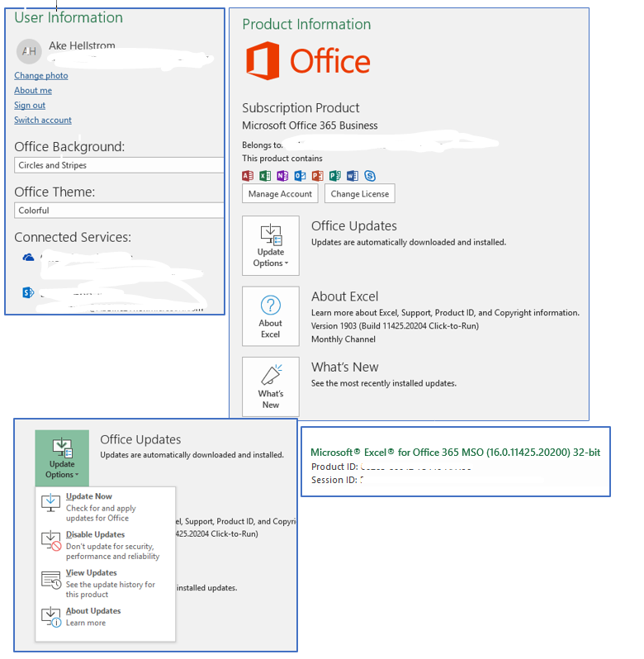Select View Updates menu entry
This screenshot has height=659, width=644.
coord(105,583)
